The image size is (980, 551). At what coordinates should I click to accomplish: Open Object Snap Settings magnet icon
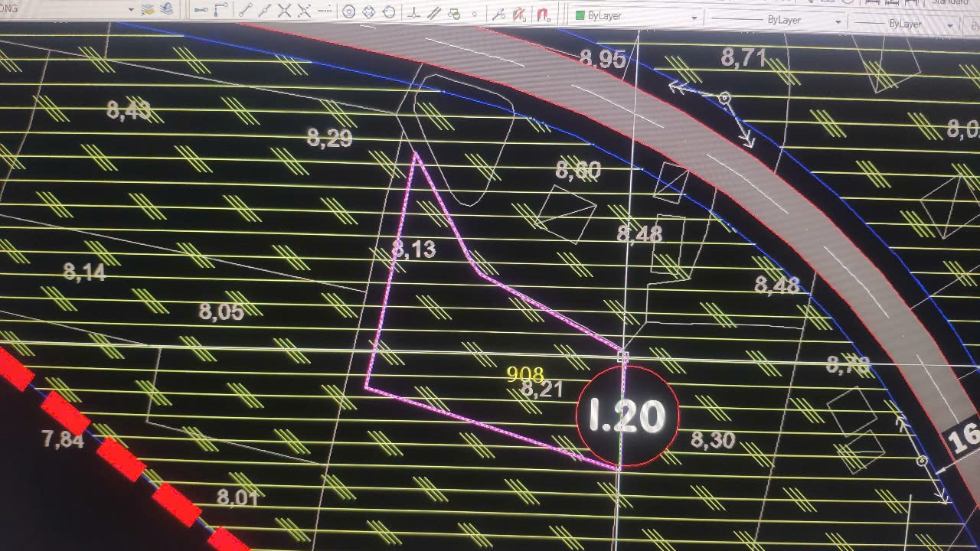544,15
